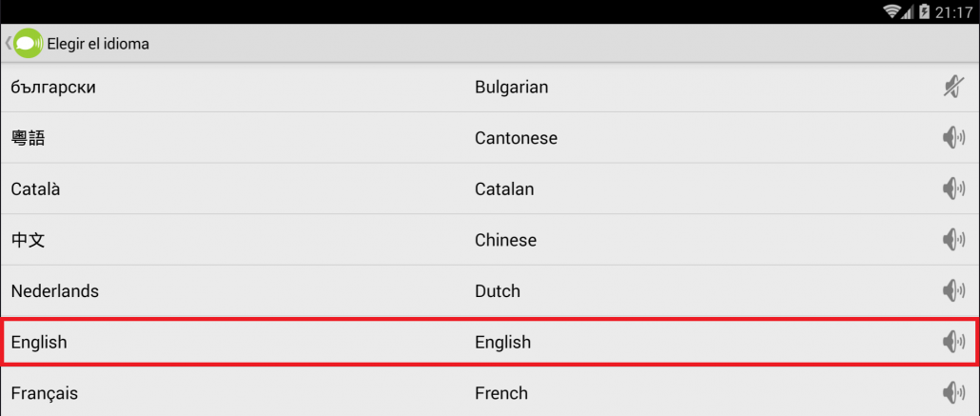Image resolution: width=980 pixels, height=416 pixels.
Task: Choose Français from the list
Action: click(490, 393)
